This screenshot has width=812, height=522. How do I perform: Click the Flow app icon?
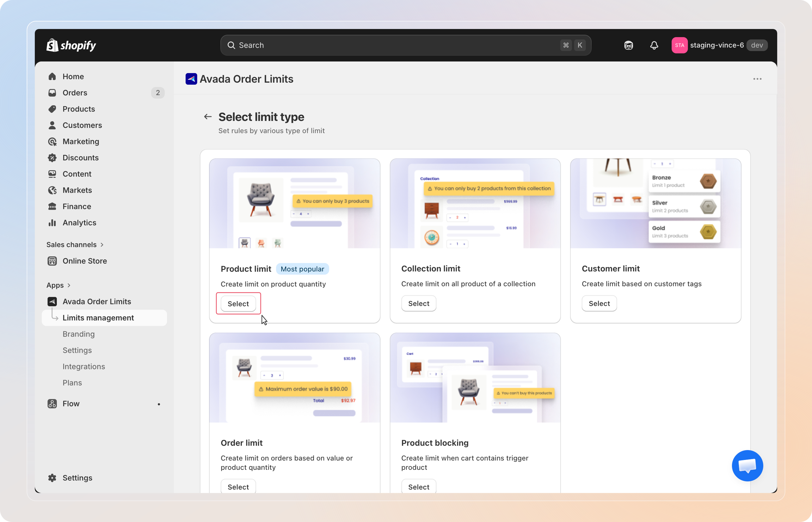pyautogui.click(x=52, y=404)
